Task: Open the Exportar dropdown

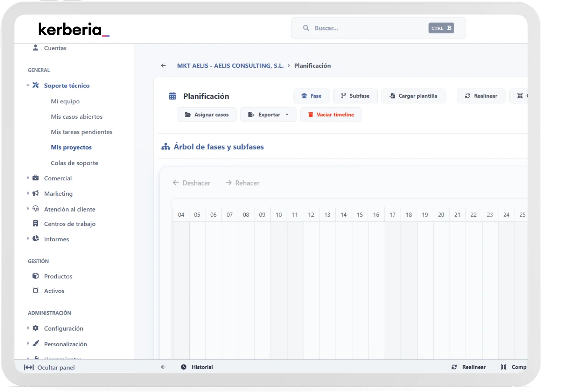Action: 268,115
